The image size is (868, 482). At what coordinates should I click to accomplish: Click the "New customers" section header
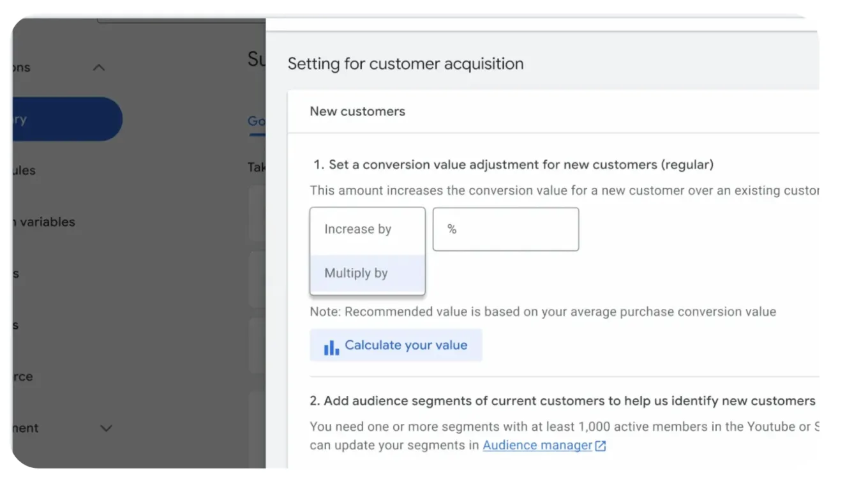tap(357, 111)
